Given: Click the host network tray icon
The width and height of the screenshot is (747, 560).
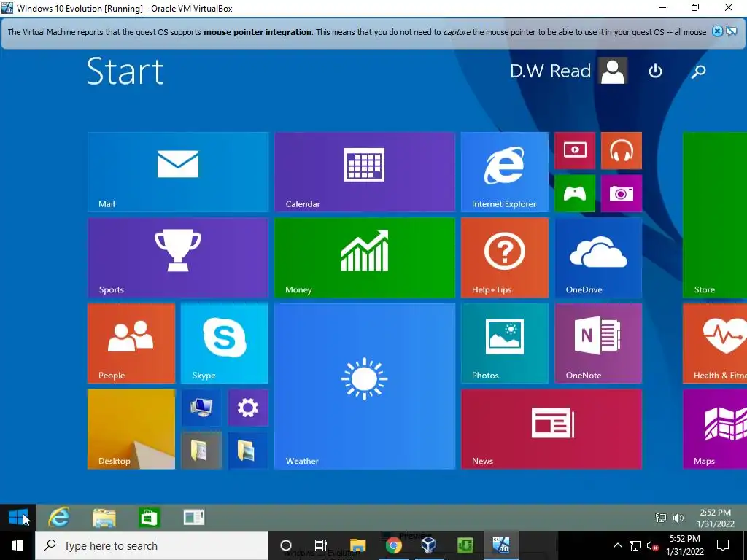Looking at the screenshot, I should [635, 545].
